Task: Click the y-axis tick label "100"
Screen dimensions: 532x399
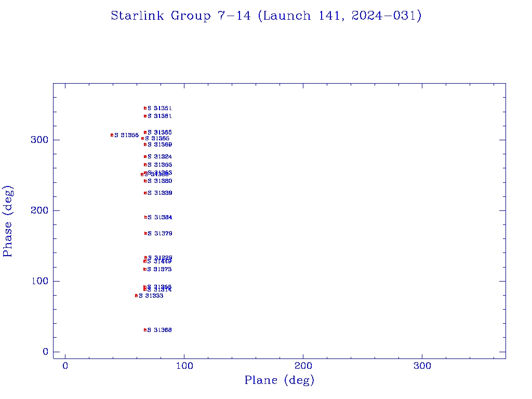Action: [x=39, y=281]
